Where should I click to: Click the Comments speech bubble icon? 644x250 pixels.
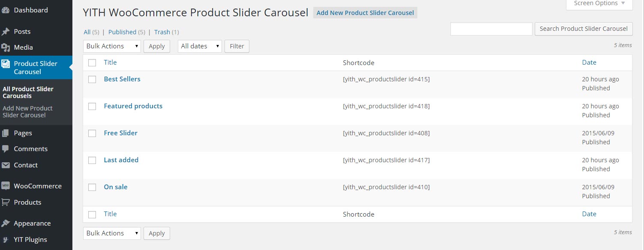coord(6,149)
